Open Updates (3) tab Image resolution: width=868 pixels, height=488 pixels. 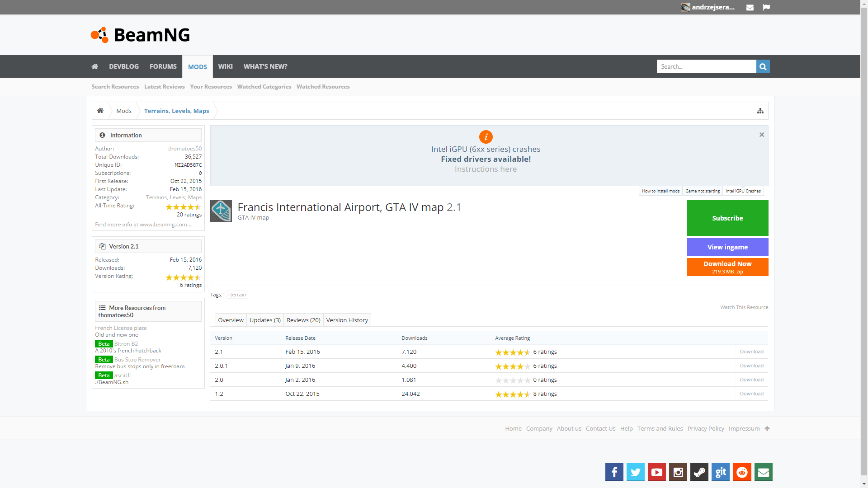(265, 320)
